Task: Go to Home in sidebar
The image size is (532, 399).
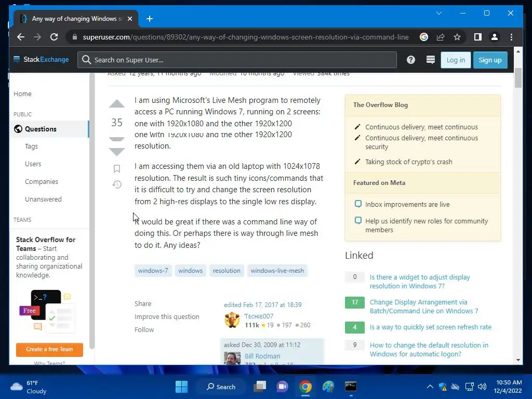Action: coord(22,94)
